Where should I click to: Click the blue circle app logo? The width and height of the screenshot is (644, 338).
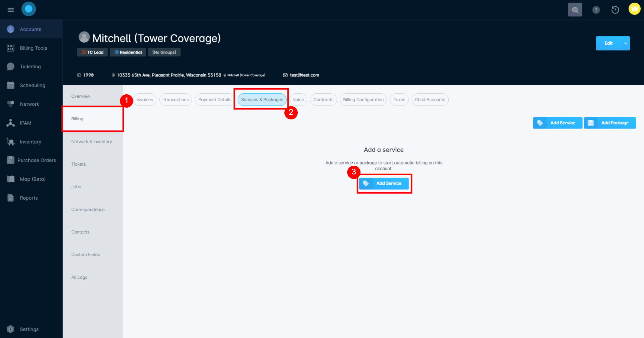29,9
